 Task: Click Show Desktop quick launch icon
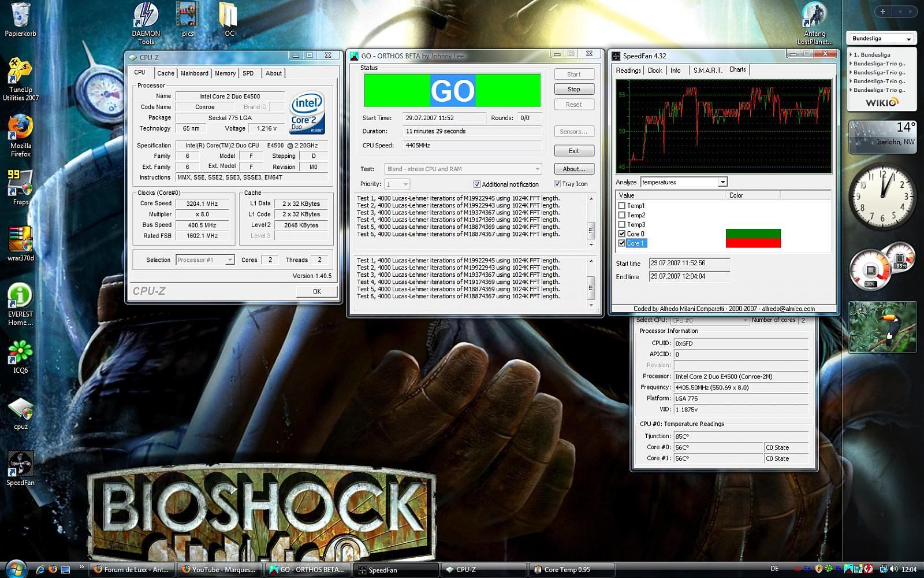(x=65, y=569)
